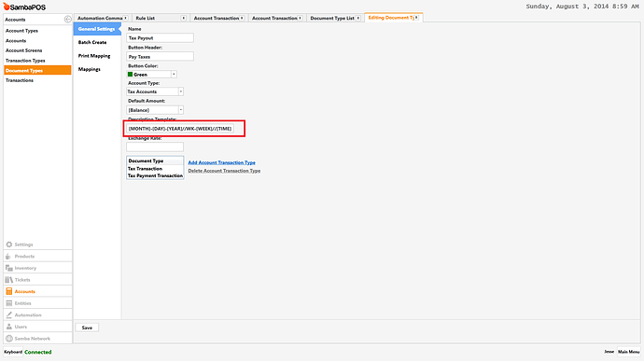Click the Save button
This screenshot has width=644, height=363.
[x=87, y=328]
